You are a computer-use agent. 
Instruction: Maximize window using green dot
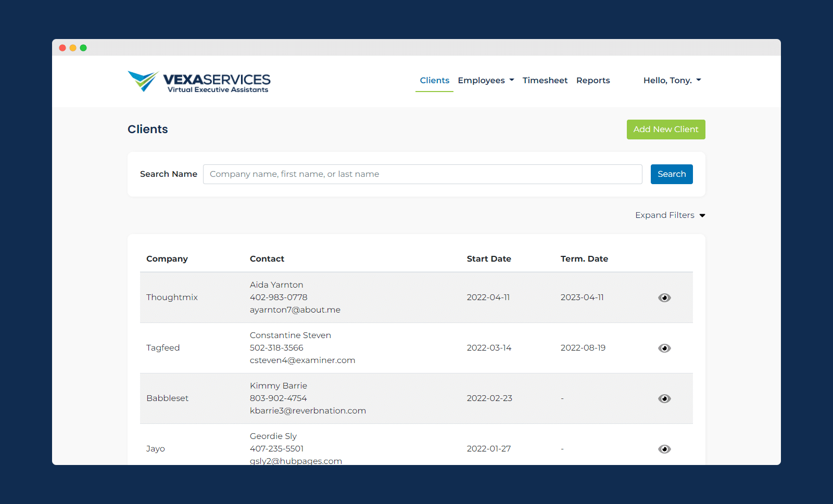coord(83,48)
